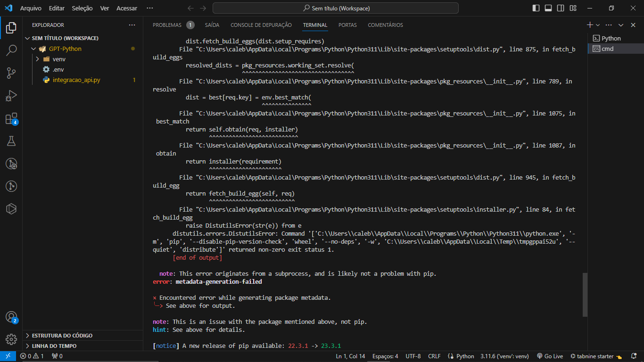Toggle the bottom panel layout icon

click(x=548, y=8)
